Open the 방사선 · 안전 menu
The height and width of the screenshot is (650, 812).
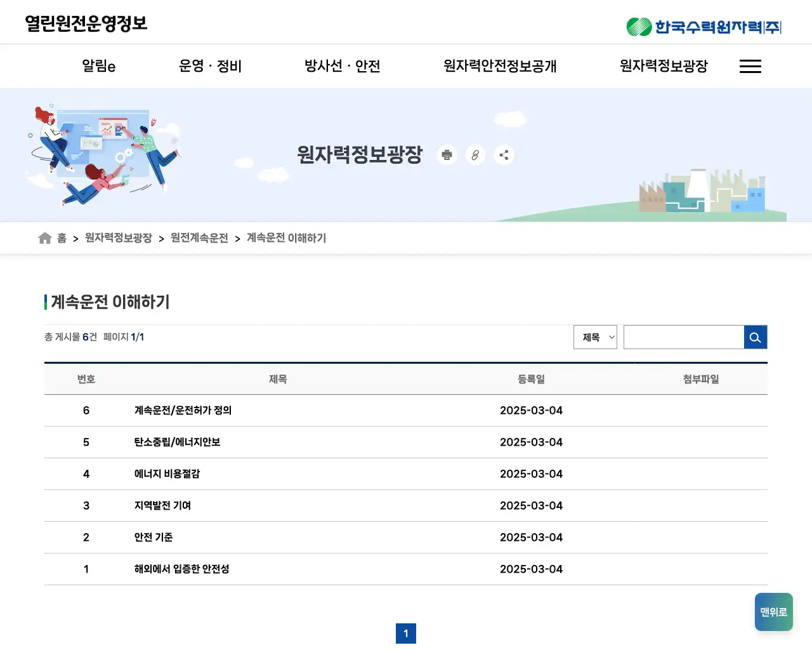pyautogui.click(x=342, y=66)
